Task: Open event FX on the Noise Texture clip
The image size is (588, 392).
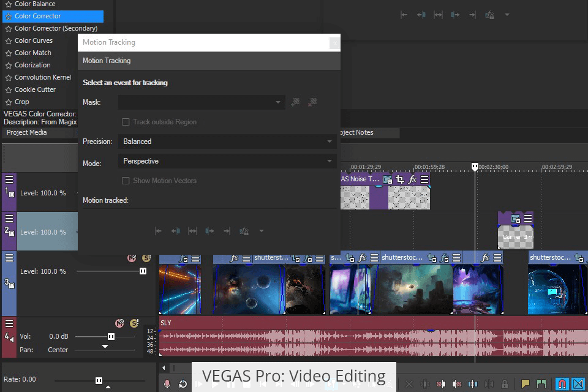Action: point(412,179)
